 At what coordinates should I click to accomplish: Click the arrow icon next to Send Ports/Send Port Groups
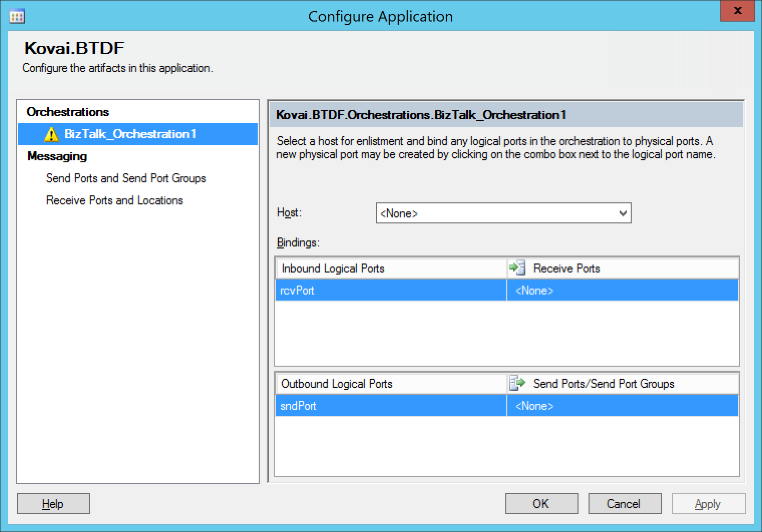click(x=518, y=383)
